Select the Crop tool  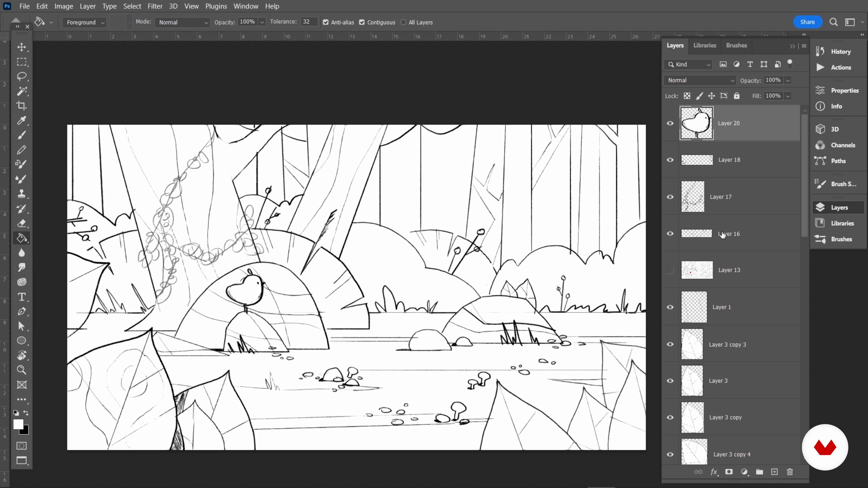[22, 106]
